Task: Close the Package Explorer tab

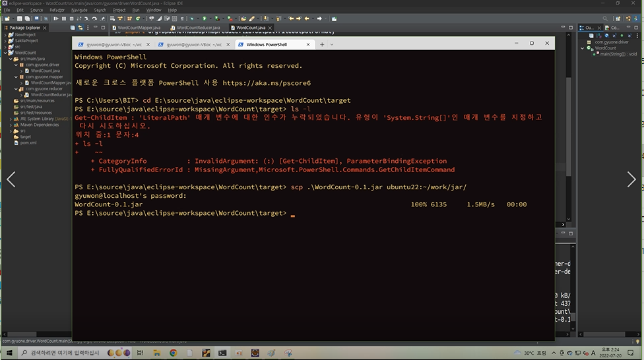Action: 44,28
